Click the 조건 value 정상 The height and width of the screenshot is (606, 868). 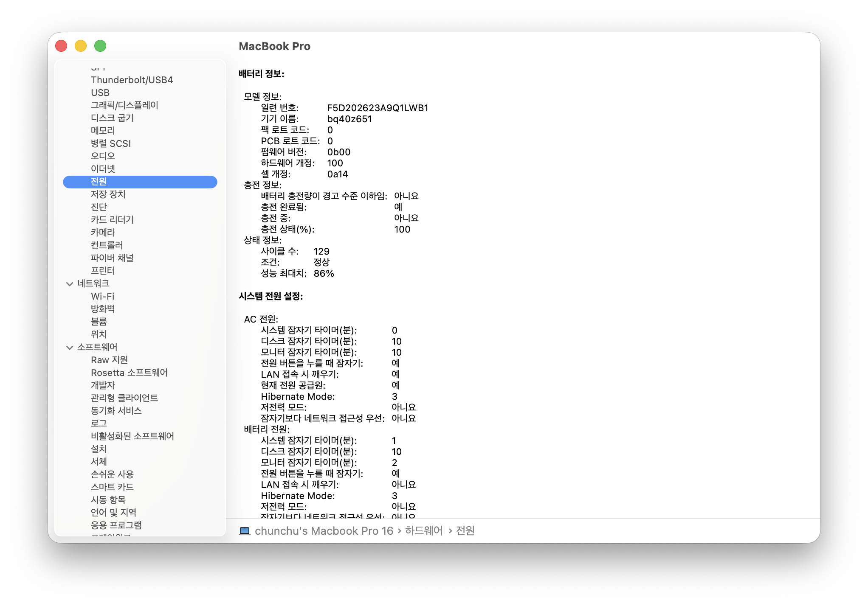[321, 263]
